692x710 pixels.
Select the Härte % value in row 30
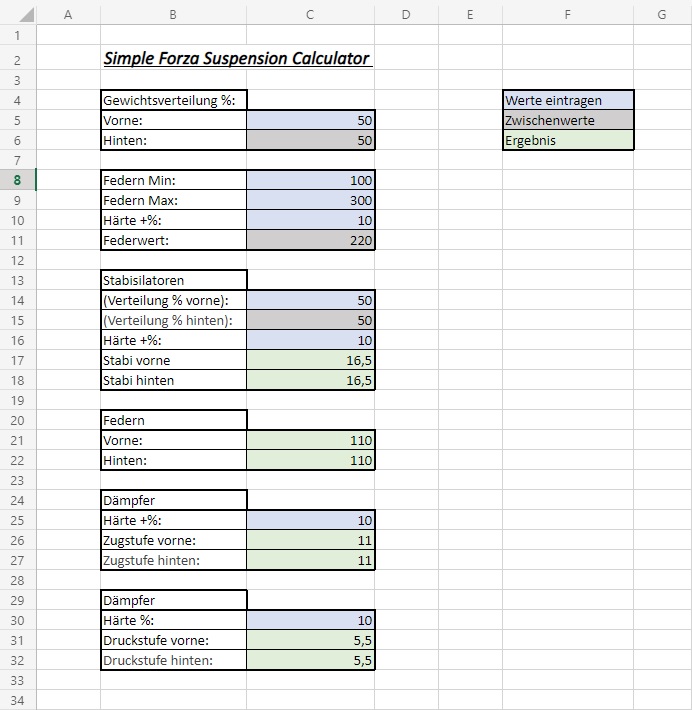[x=311, y=620]
